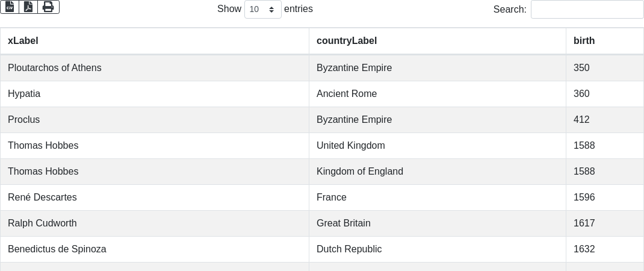Click the Ancient Rome country cell

(x=347, y=94)
